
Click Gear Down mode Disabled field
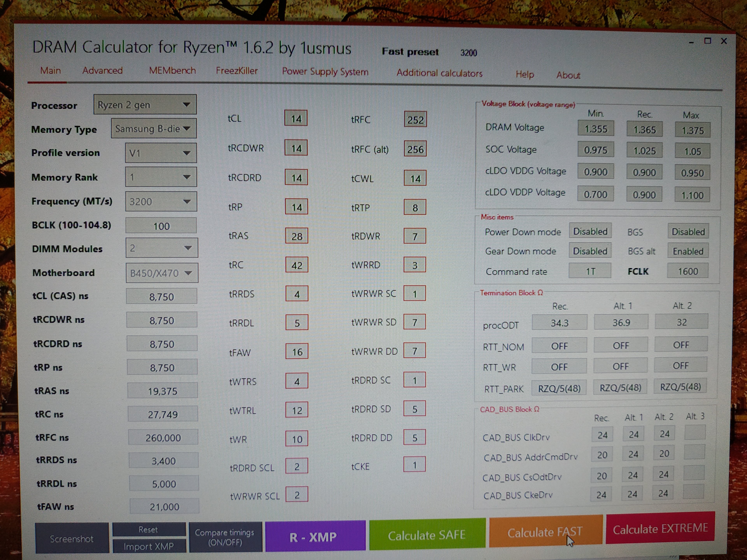tap(590, 251)
